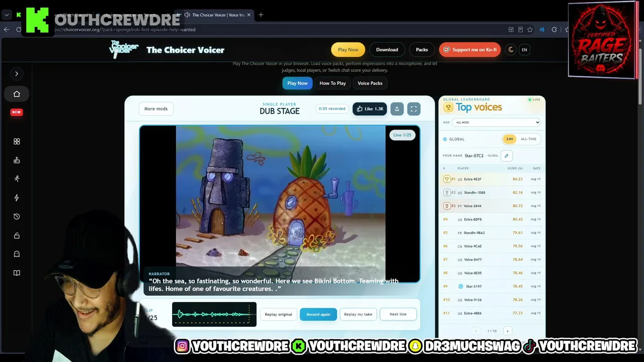The image size is (644, 362).
Task: Go to the previous leaderboard page
Action: click(x=476, y=331)
